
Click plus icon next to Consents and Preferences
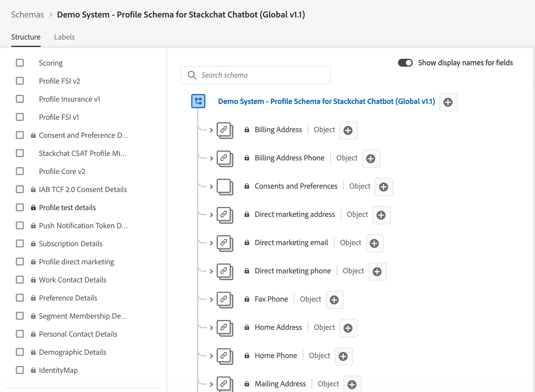(384, 187)
